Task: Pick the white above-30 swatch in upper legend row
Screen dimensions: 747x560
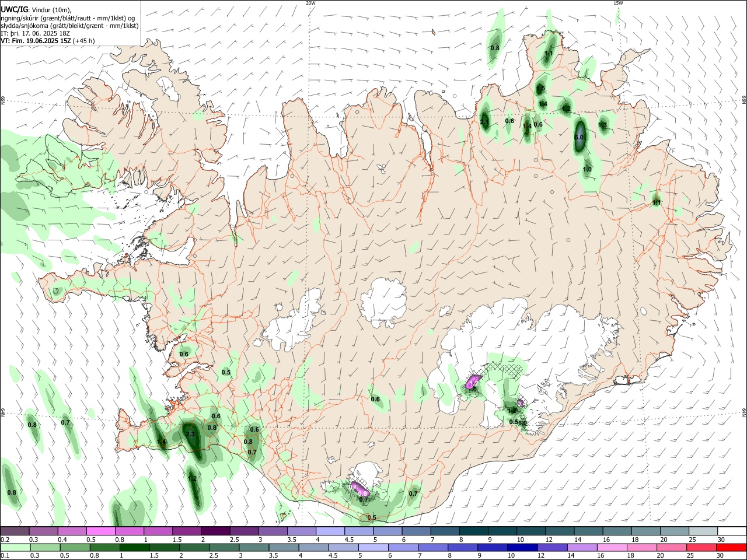Action: (x=732, y=531)
